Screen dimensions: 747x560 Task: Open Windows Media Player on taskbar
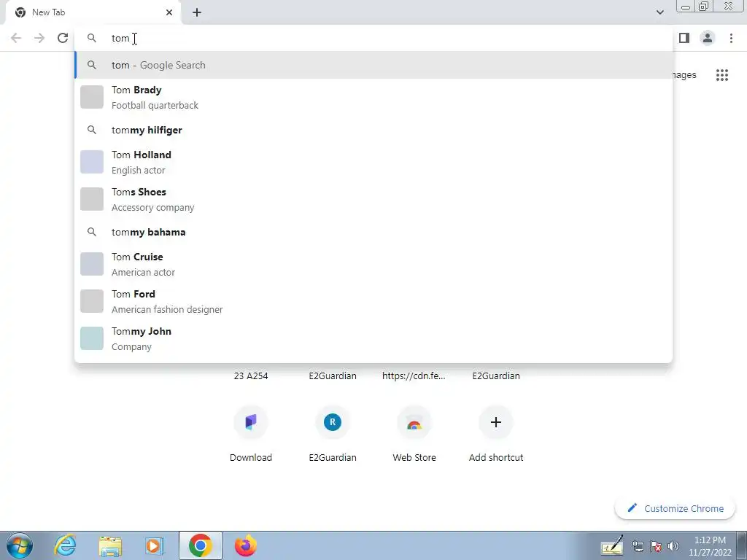(154, 545)
